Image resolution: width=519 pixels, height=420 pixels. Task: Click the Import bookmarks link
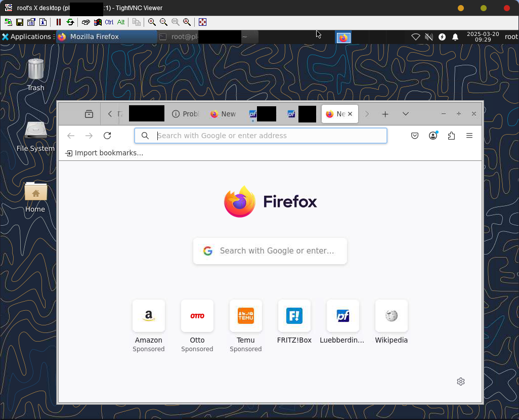105,153
